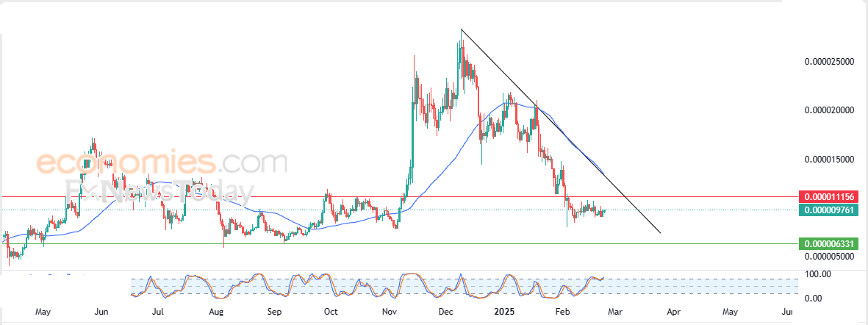Image resolution: width=868 pixels, height=325 pixels.
Task: Click the Apr month label
Action: (x=672, y=312)
